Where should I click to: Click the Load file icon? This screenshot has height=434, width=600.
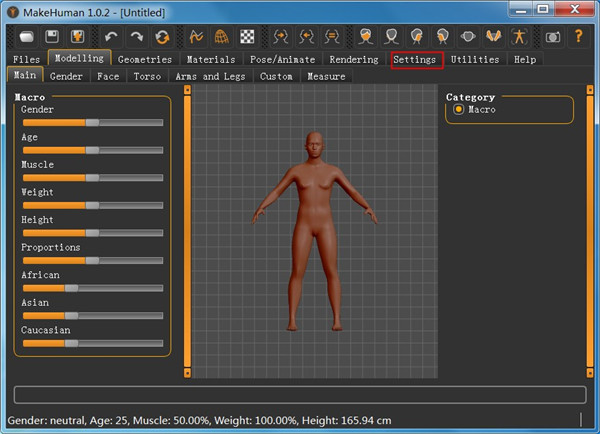[26, 36]
